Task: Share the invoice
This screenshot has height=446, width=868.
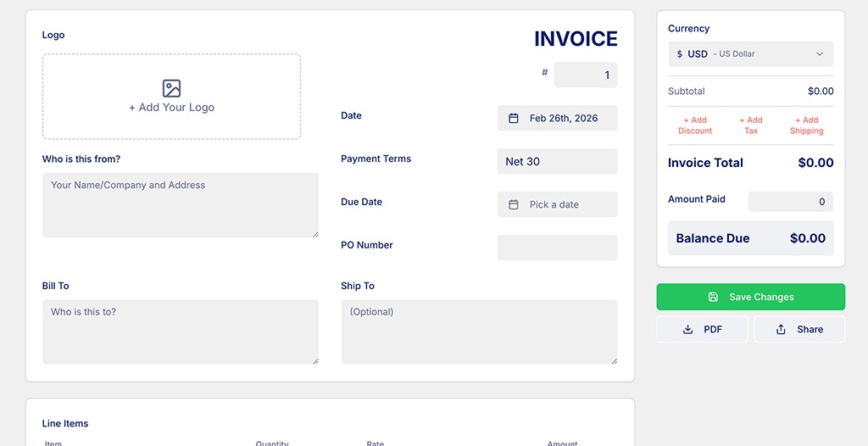Action: point(799,329)
